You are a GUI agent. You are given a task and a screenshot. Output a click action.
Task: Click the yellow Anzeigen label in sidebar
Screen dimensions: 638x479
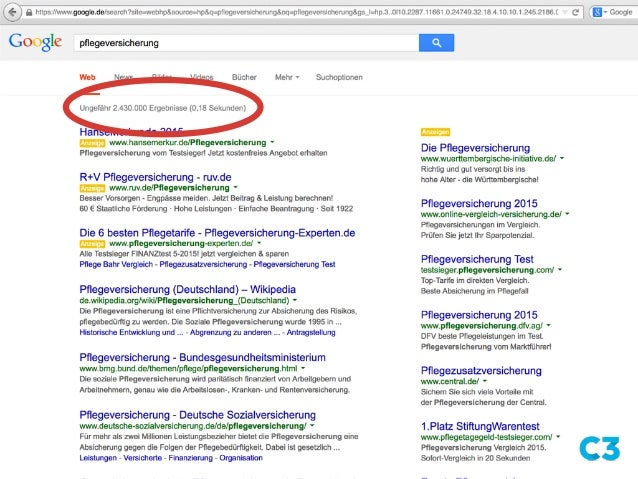pyautogui.click(x=435, y=132)
